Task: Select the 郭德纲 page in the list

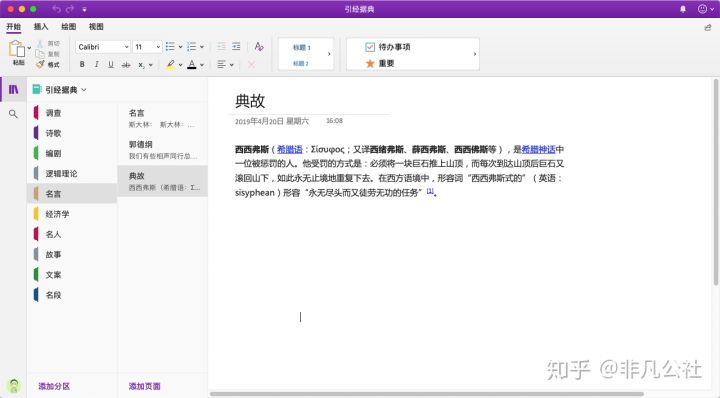Action: (163, 150)
